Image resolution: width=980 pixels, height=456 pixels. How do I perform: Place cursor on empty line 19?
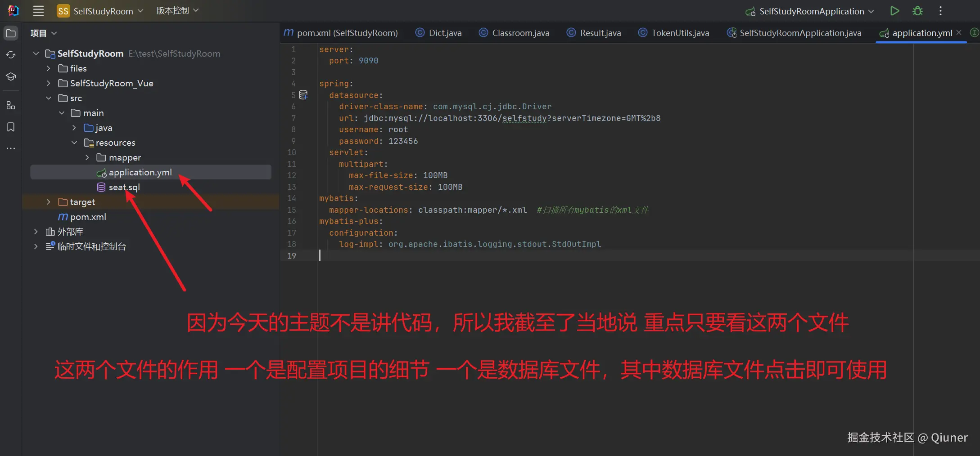point(630,255)
